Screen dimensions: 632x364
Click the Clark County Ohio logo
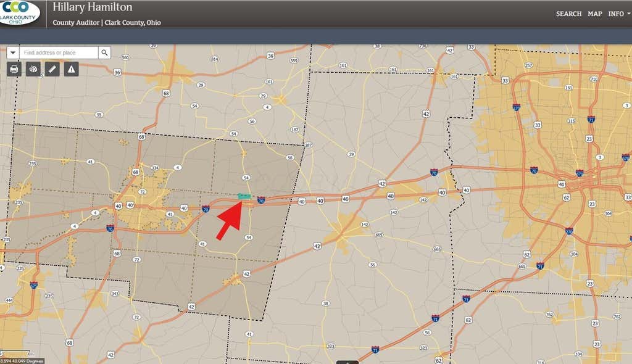click(x=18, y=12)
